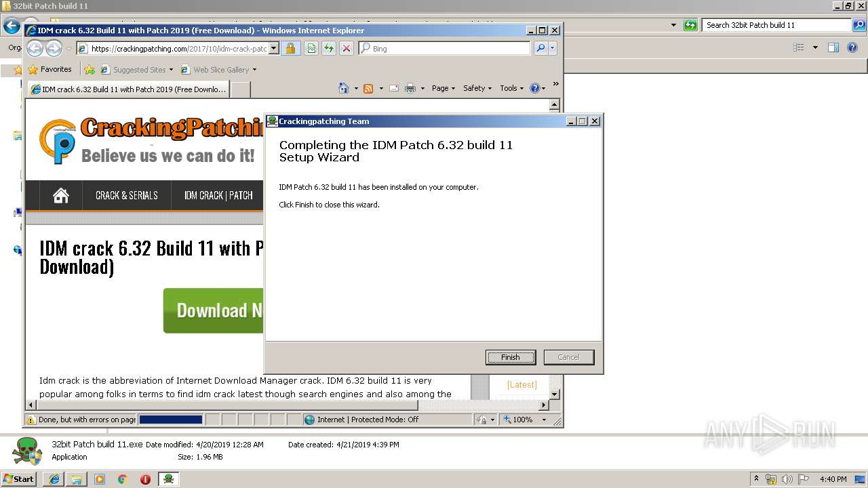Click the blue search magnifier button
The height and width of the screenshot is (488, 868).
(x=540, y=49)
